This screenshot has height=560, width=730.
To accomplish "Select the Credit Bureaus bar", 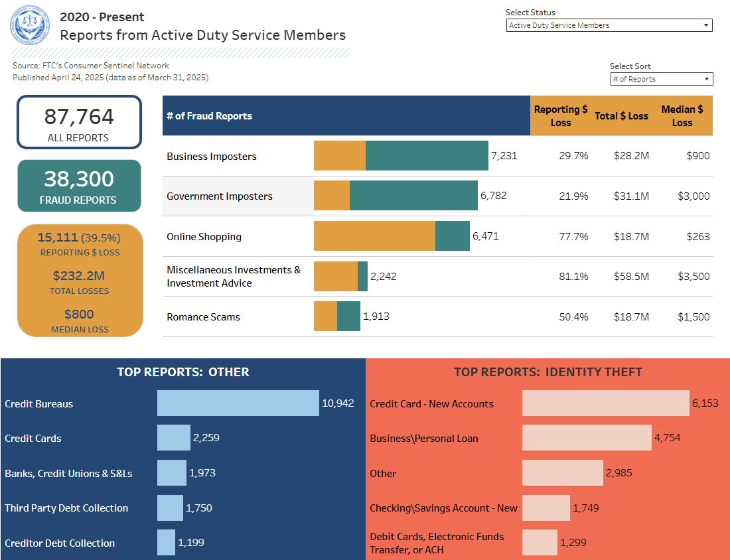I will pos(238,403).
